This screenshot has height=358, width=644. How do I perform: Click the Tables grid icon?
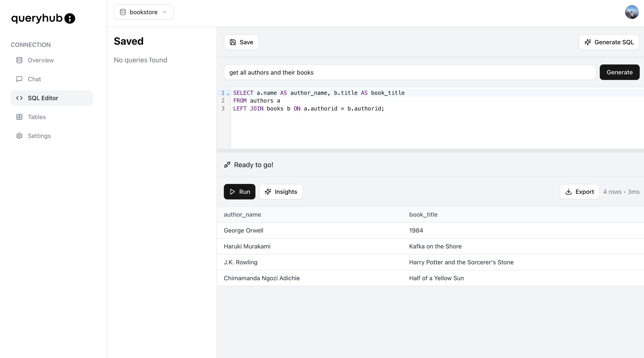coord(19,117)
